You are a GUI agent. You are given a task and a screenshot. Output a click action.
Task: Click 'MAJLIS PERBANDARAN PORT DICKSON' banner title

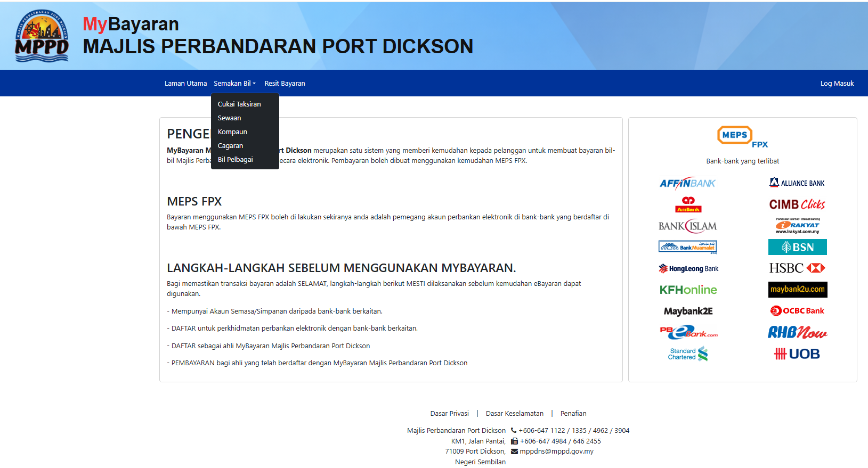pos(278,46)
